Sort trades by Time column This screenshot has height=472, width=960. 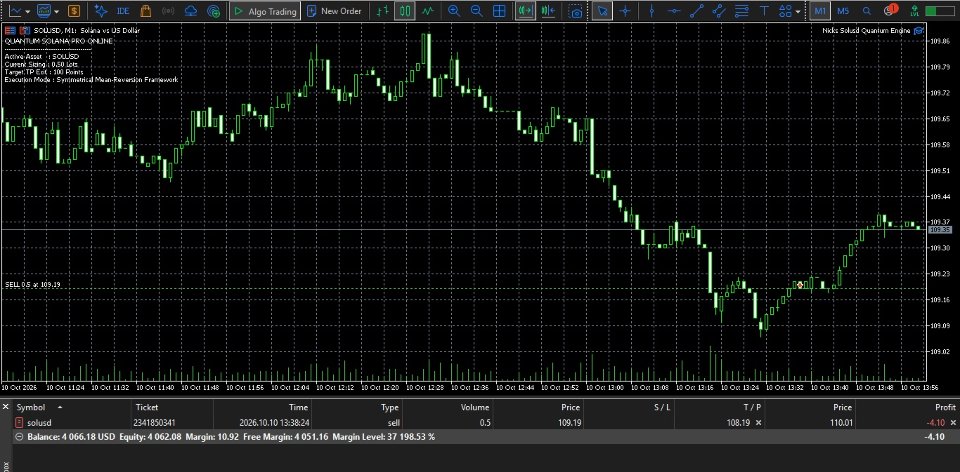click(x=299, y=407)
